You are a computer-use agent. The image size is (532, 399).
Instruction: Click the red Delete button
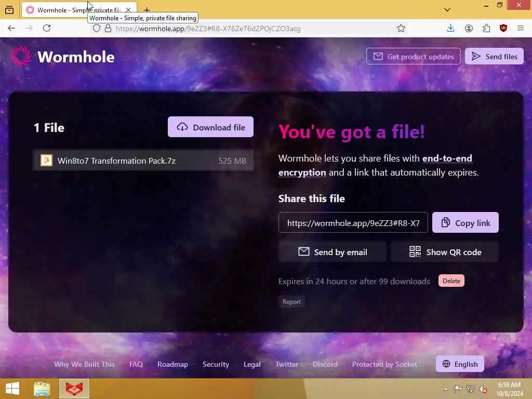point(451,281)
